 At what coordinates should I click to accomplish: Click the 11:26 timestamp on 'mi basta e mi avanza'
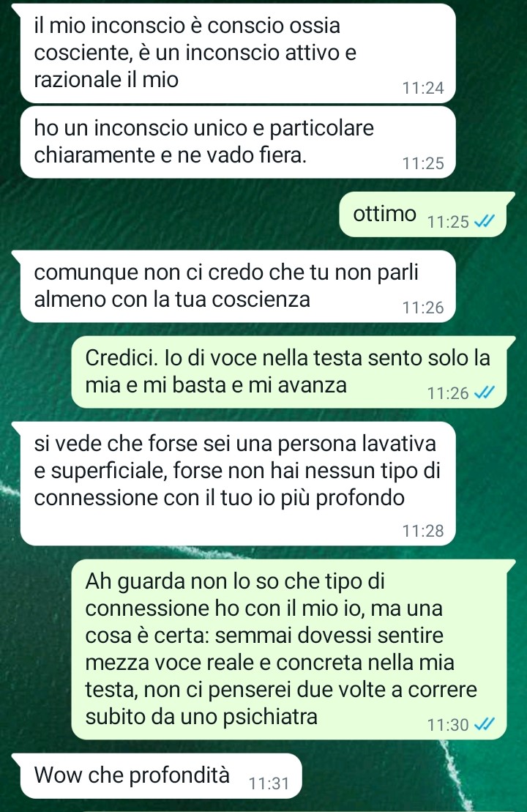click(x=448, y=393)
